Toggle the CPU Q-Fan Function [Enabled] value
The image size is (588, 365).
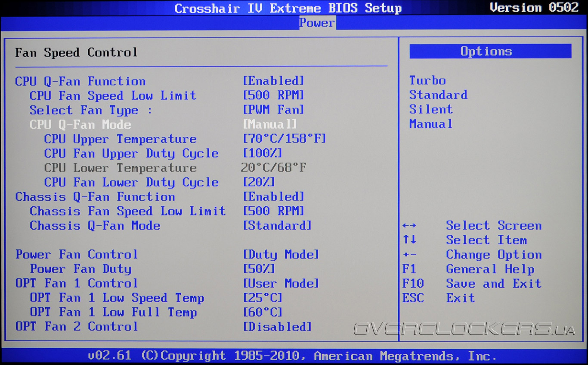(x=274, y=81)
